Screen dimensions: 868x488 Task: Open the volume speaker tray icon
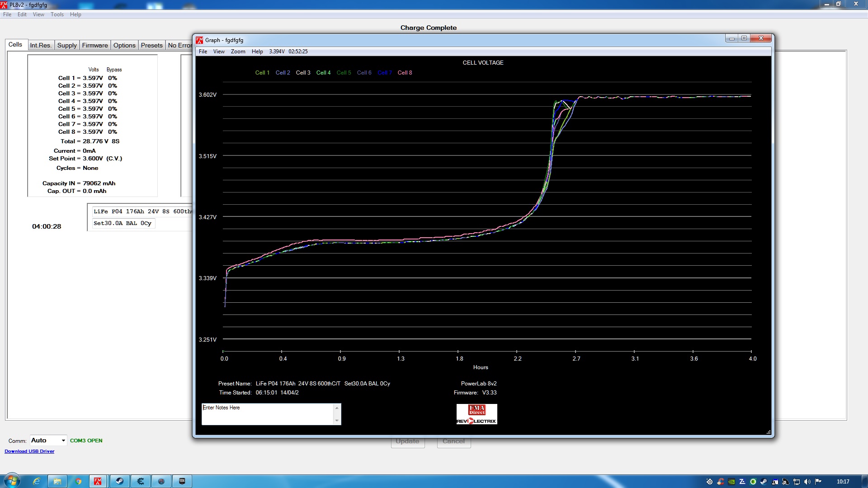[x=807, y=482]
